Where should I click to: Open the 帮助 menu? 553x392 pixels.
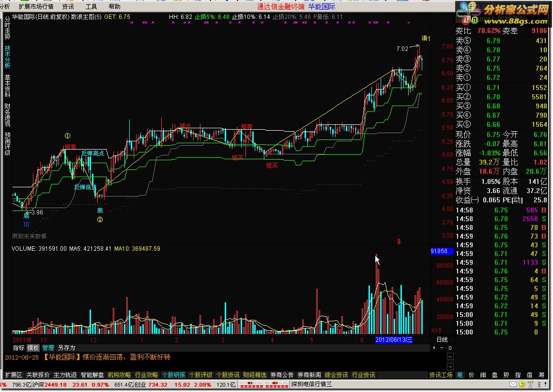click(x=114, y=6)
